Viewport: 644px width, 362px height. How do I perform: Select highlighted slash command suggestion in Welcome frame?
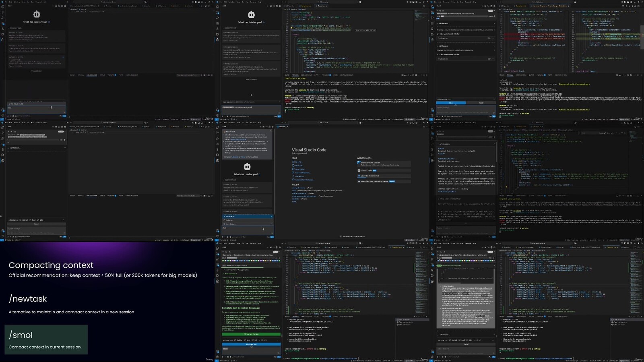247,216
